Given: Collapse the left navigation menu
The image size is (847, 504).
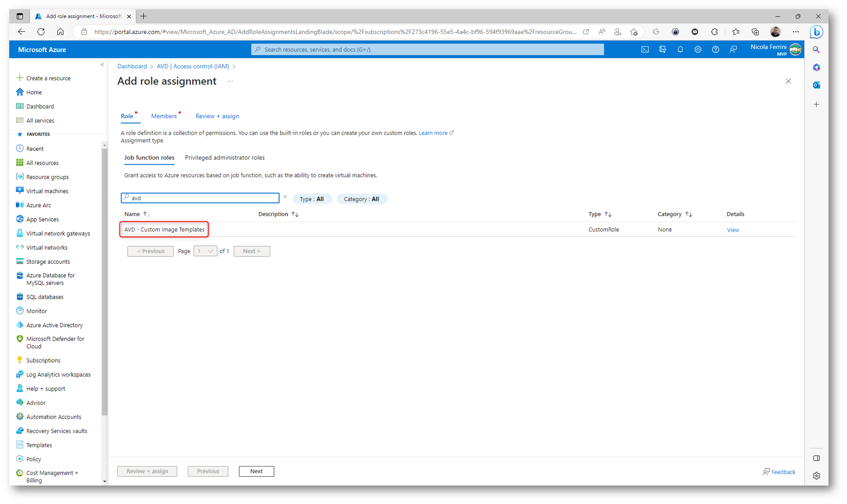Looking at the screenshot, I should point(102,65).
